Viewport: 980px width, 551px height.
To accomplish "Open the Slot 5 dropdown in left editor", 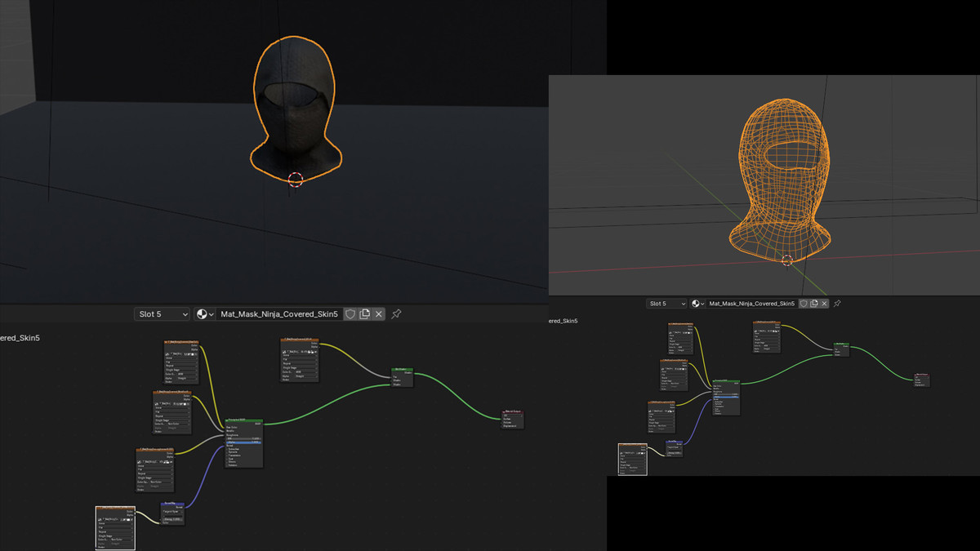I will click(162, 314).
